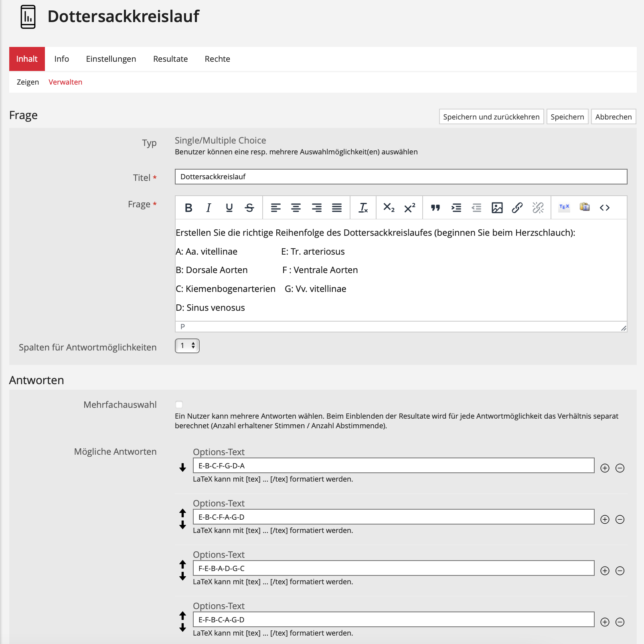Click into the Titel input field
This screenshot has height=644, width=644.
point(401,177)
